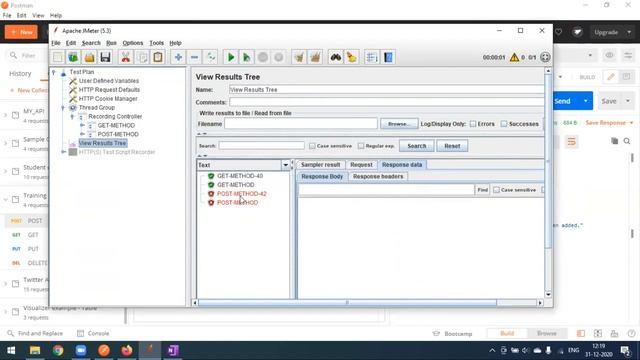Select POST-METHOD-42 result entry

point(242,193)
